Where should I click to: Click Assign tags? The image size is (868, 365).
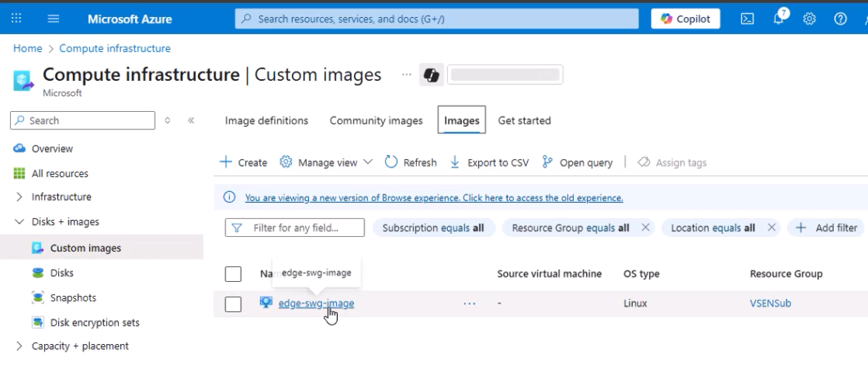tap(672, 162)
